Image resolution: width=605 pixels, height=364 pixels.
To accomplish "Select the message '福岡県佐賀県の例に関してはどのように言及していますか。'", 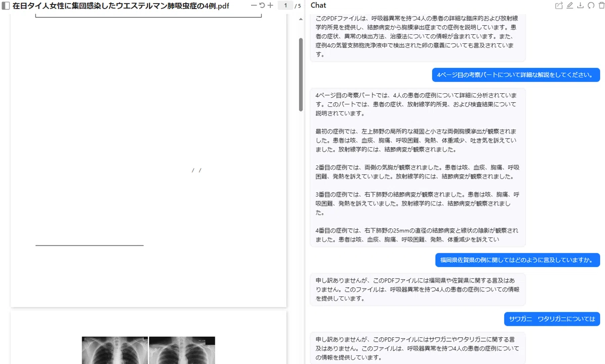I will (x=518, y=260).
